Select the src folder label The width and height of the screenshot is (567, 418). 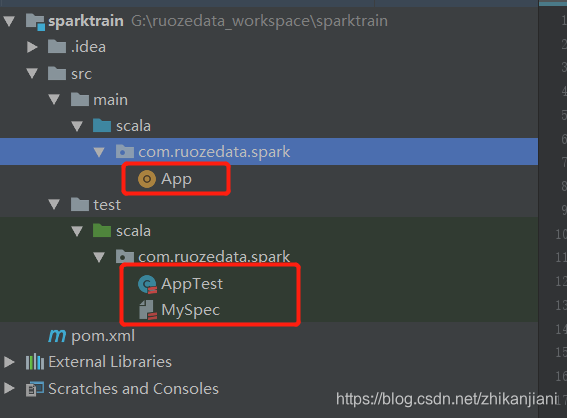(x=81, y=74)
